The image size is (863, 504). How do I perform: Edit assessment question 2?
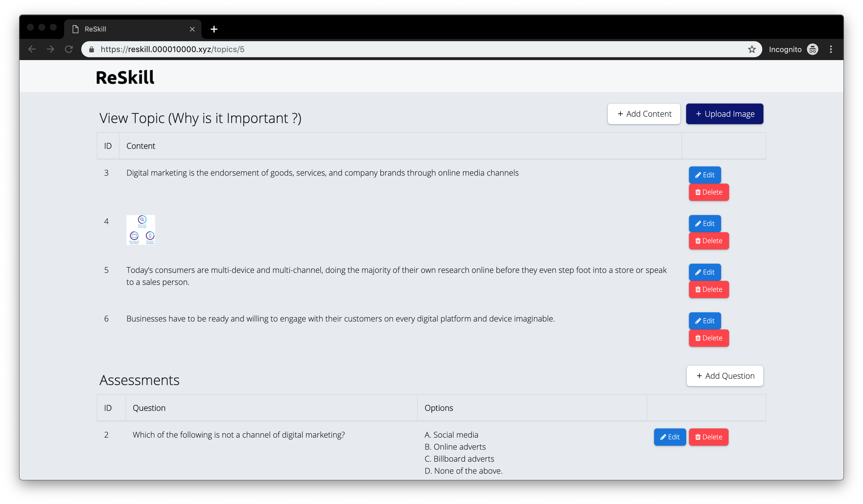(x=670, y=437)
